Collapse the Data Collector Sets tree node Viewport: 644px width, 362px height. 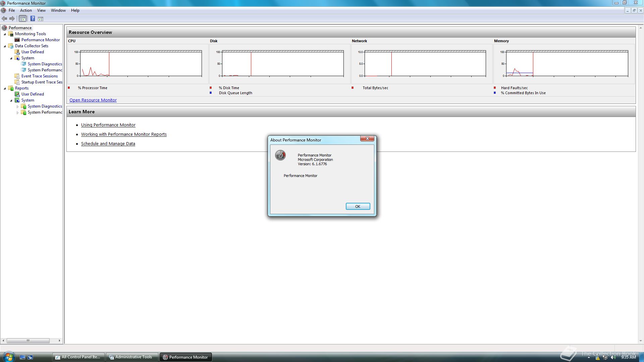point(5,46)
